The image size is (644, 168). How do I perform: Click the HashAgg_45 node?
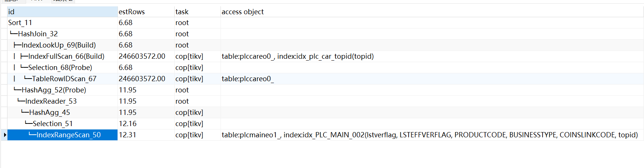click(x=49, y=113)
